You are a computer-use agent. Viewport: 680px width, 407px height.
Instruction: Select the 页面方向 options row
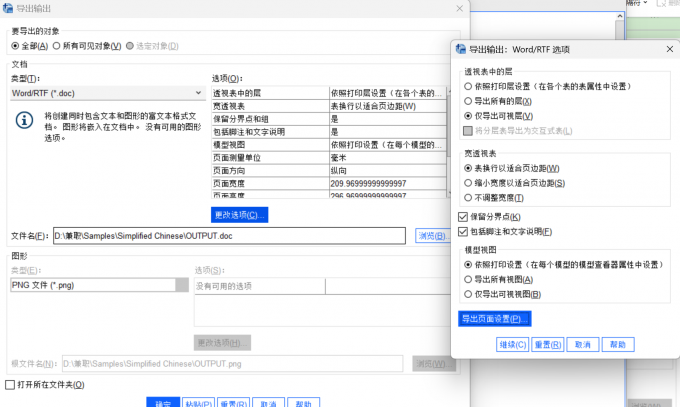point(329,171)
